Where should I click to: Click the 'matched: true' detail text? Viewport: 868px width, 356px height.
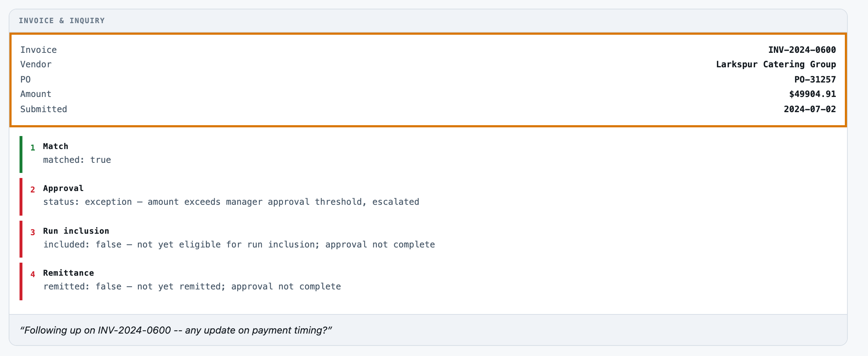(x=77, y=160)
